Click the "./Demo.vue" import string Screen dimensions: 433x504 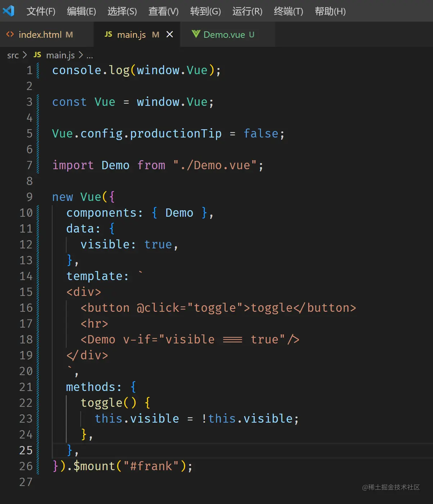(x=215, y=165)
